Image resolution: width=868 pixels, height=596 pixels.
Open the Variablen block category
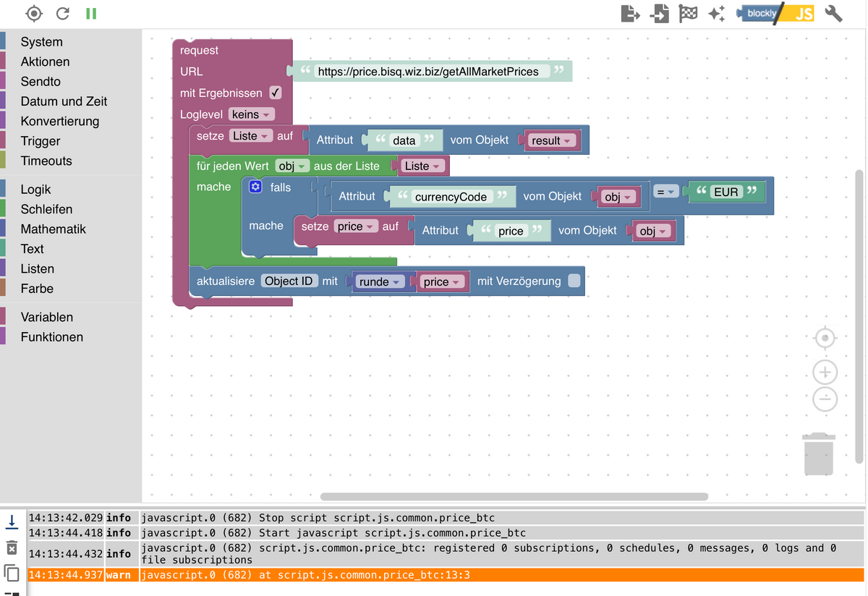coord(47,317)
